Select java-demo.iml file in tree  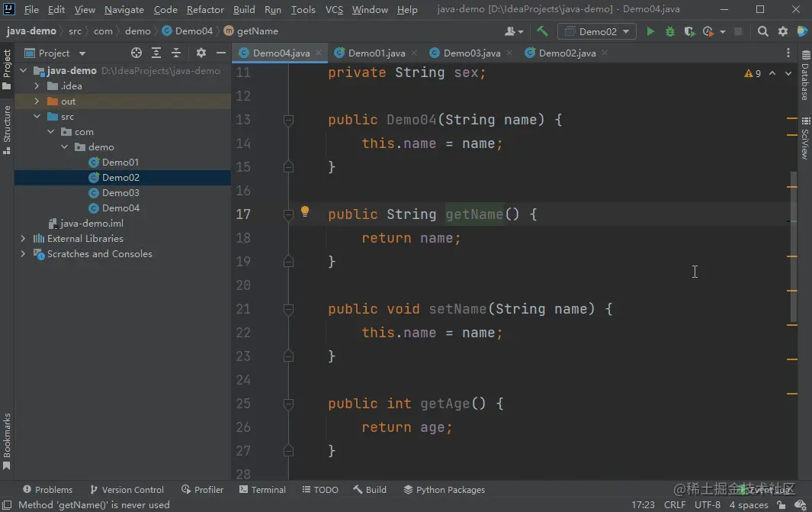click(91, 224)
